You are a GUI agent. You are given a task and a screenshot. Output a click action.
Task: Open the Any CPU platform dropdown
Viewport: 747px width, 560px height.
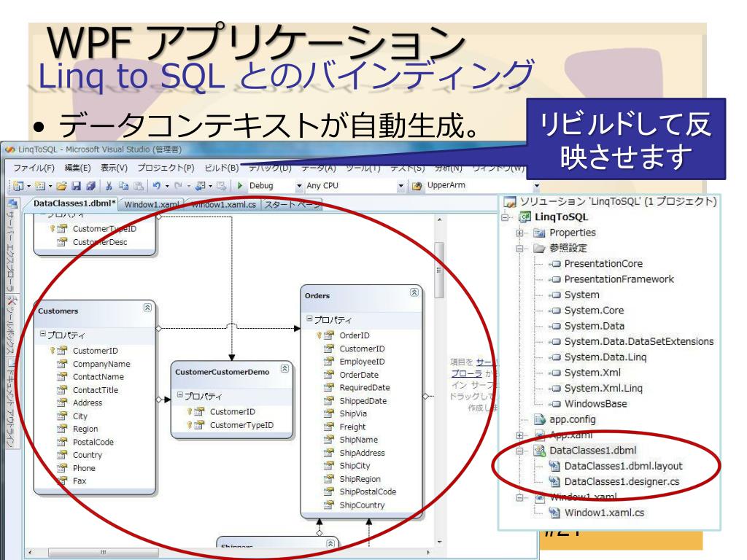pos(400,186)
